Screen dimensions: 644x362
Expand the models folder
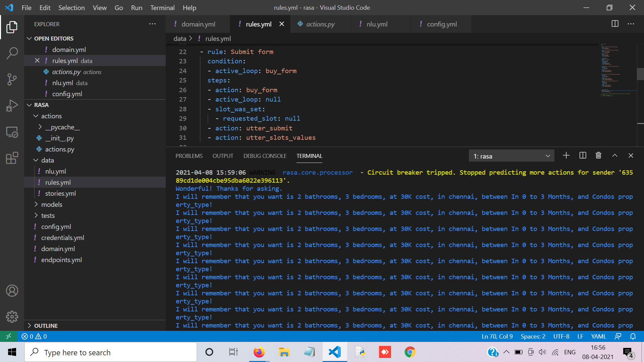(x=52, y=204)
